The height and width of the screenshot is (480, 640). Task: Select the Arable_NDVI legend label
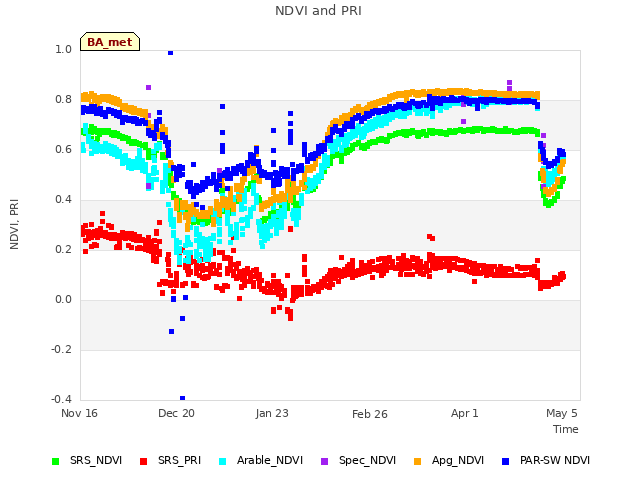click(270, 460)
